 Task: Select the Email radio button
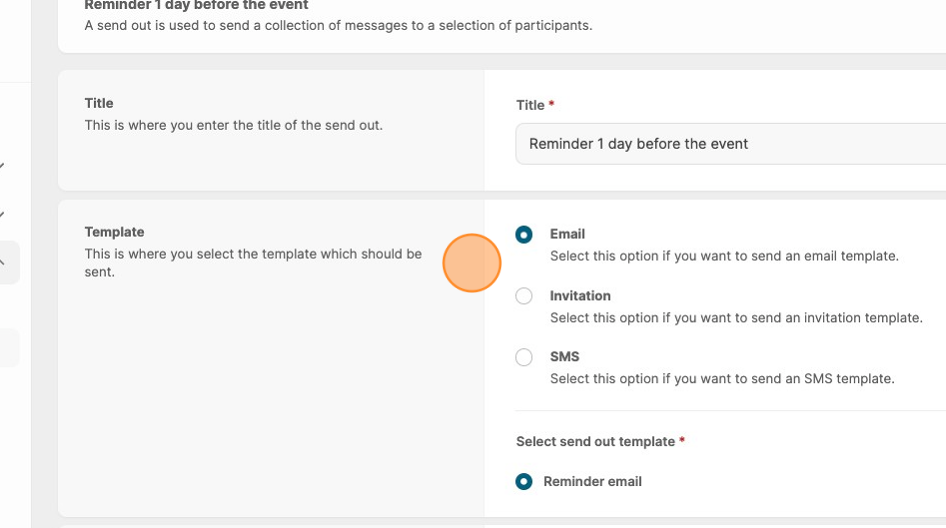point(524,235)
